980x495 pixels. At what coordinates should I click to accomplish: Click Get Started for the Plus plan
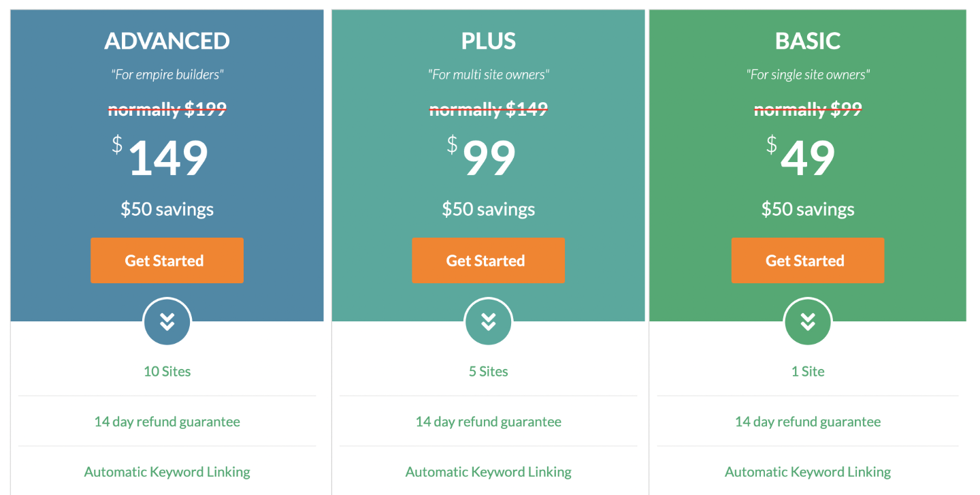click(488, 260)
